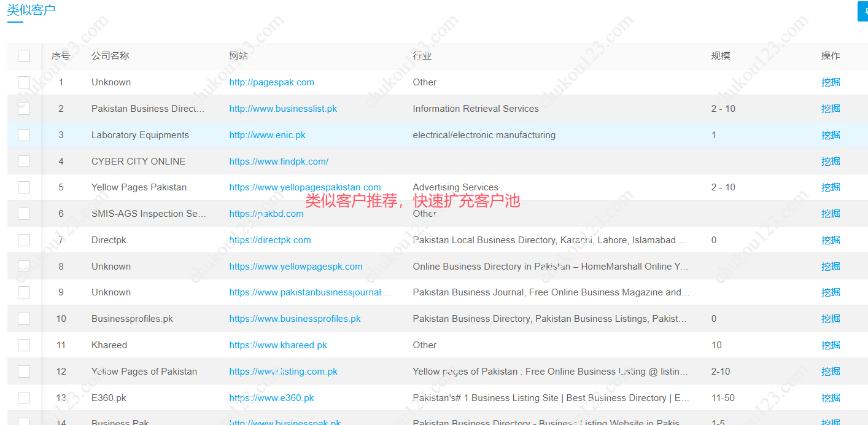Click the 11-50 size value
The width and height of the screenshot is (868, 425).
[723, 398]
